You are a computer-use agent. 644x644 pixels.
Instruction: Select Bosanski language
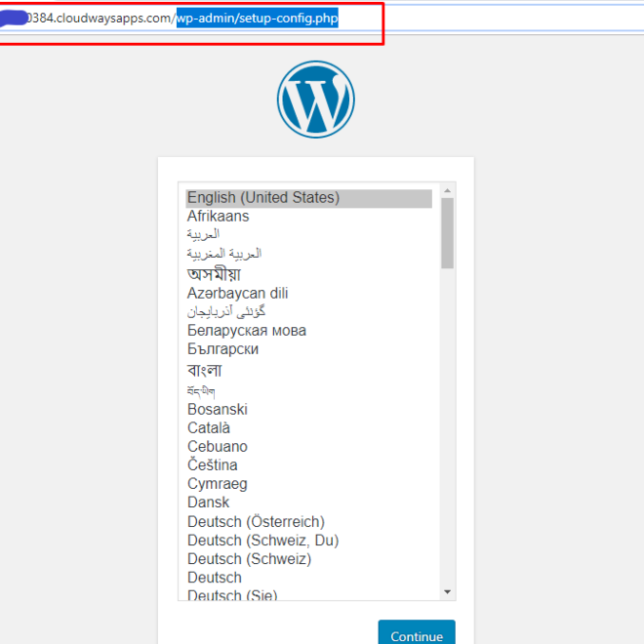pyautogui.click(x=309, y=410)
